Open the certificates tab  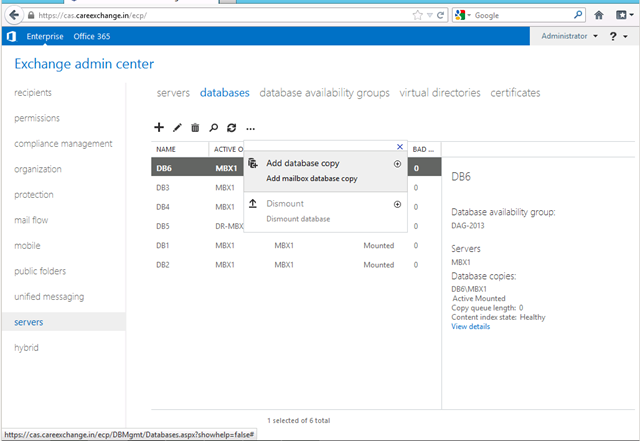[515, 93]
